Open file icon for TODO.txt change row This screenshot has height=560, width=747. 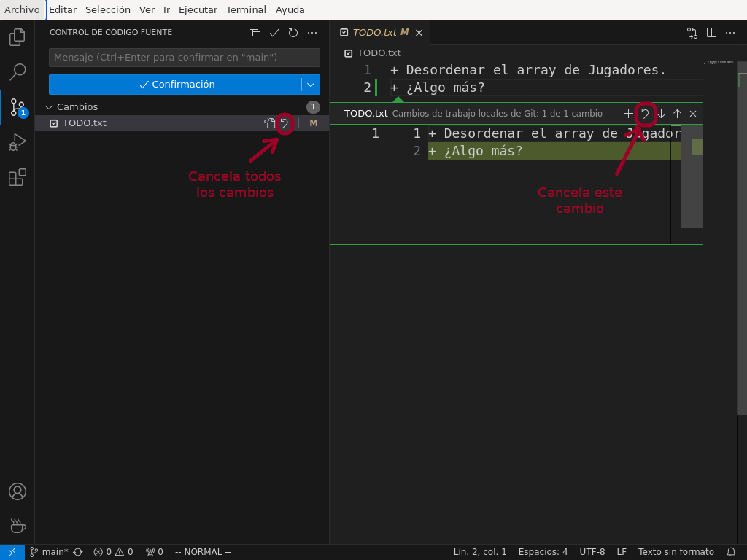coord(270,123)
